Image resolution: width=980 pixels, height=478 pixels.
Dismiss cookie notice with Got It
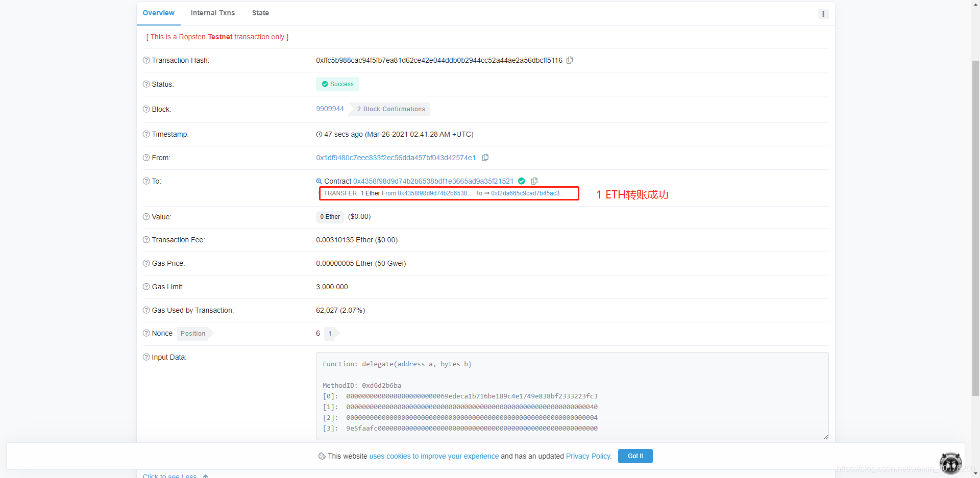click(x=635, y=456)
